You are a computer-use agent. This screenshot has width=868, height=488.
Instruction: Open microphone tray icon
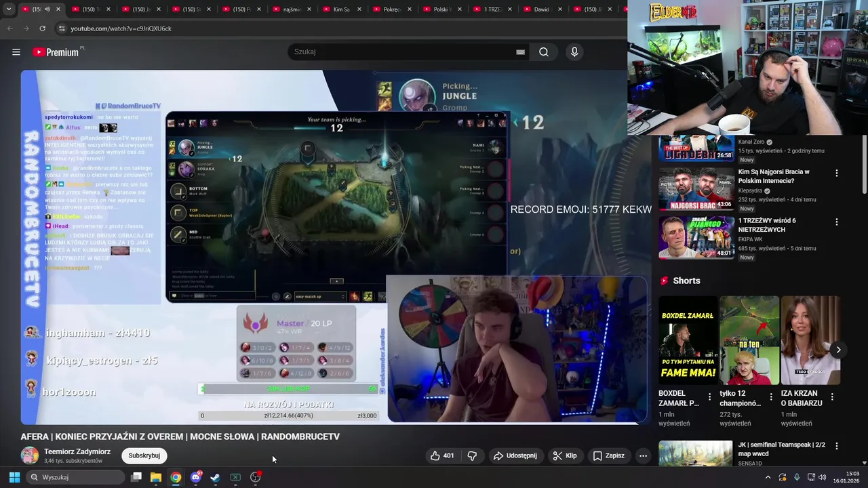[x=797, y=477]
